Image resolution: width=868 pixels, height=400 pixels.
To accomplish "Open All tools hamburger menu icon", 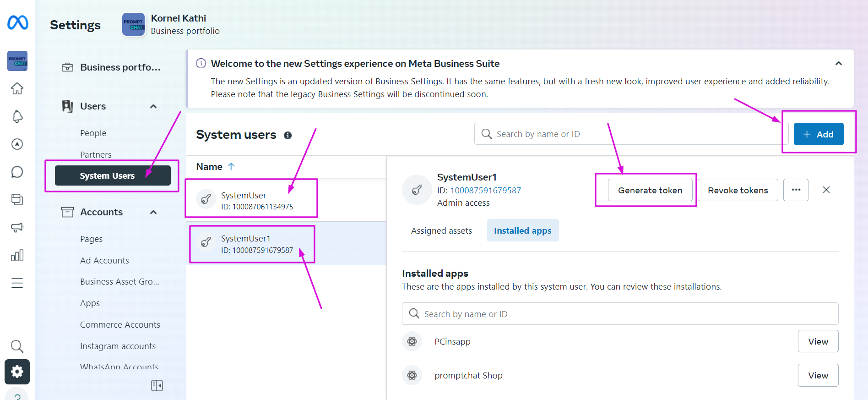I will click(17, 283).
